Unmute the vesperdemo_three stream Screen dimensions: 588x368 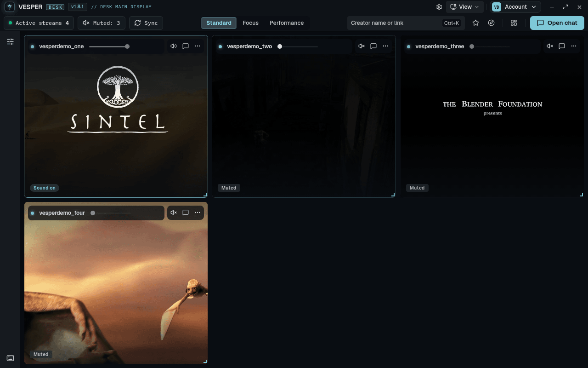point(550,46)
